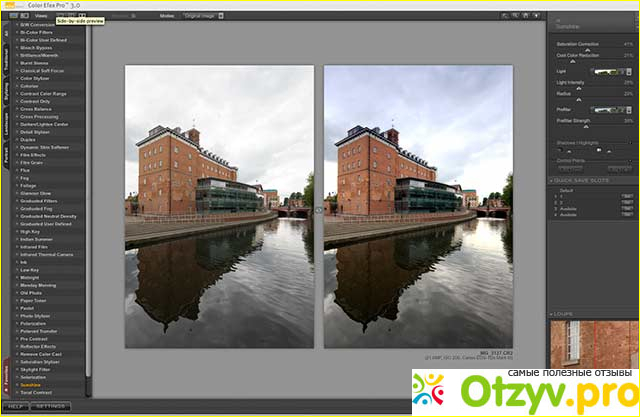The image size is (640, 417).
Task: Click the split divider handle between preview images
Action: coord(319,209)
